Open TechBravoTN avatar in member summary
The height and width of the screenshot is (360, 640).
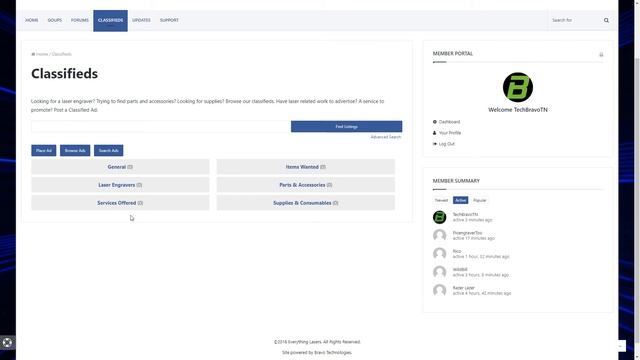[440, 217]
